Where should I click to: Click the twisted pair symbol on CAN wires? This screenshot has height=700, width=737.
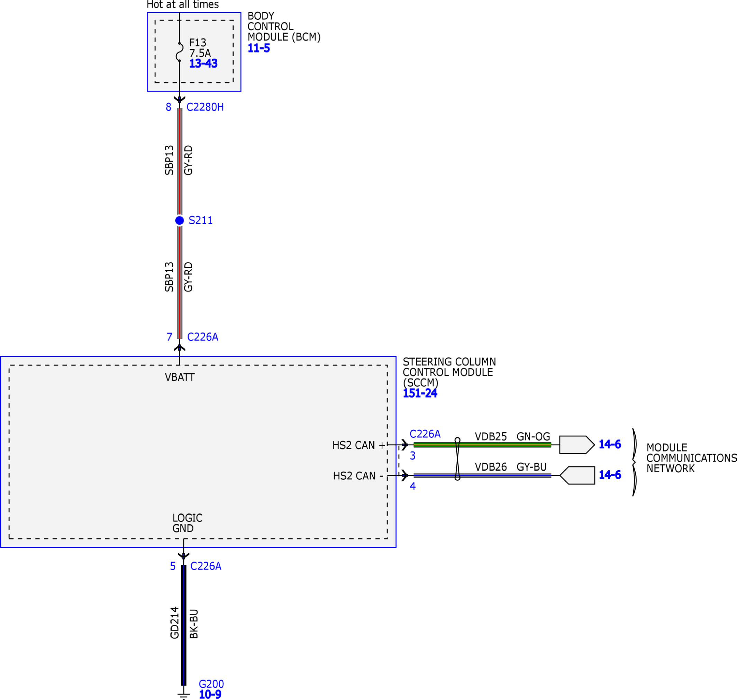tap(457, 459)
